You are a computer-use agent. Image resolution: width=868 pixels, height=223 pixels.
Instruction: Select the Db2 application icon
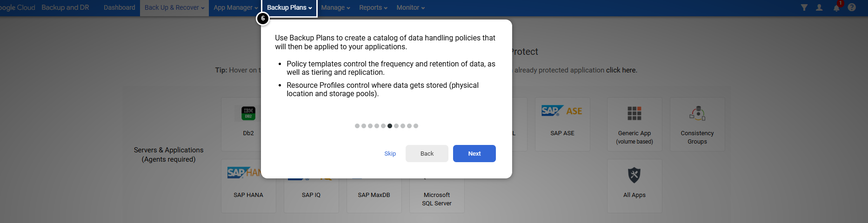pyautogui.click(x=248, y=113)
